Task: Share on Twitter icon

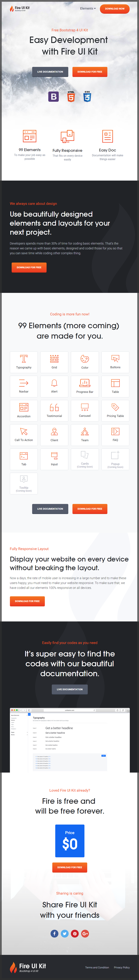Action: click(64, 934)
